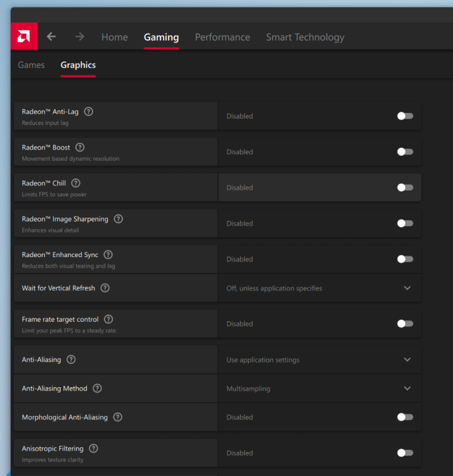Screen dimensions: 453x476
Task: Switch to the Games sub-tab
Action: coord(31,65)
